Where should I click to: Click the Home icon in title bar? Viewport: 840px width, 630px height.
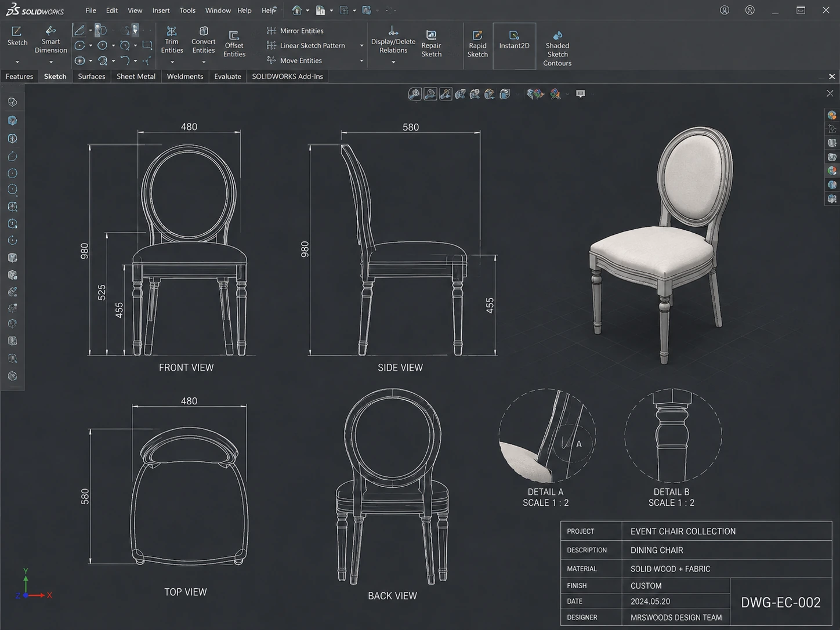coord(297,10)
